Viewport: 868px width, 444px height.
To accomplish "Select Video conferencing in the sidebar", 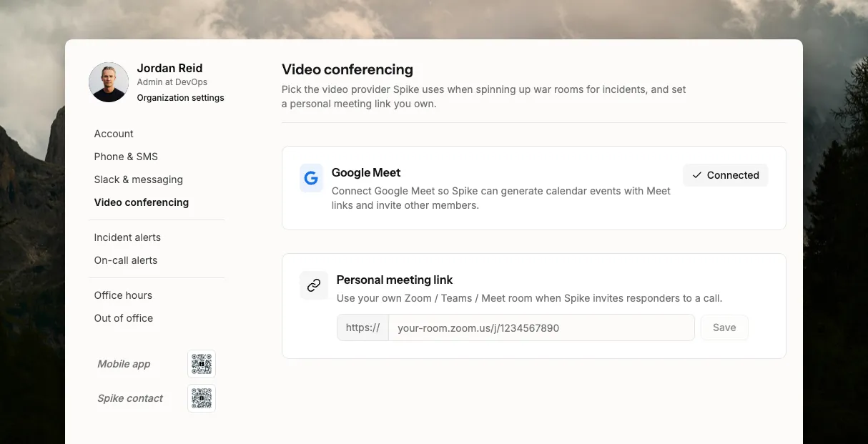I will pyautogui.click(x=142, y=202).
